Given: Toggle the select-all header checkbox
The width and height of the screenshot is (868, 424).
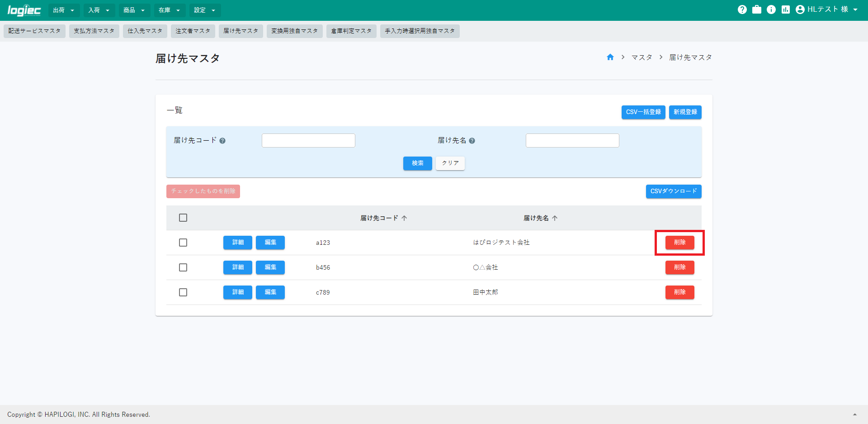Looking at the screenshot, I should (x=183, y=218).
